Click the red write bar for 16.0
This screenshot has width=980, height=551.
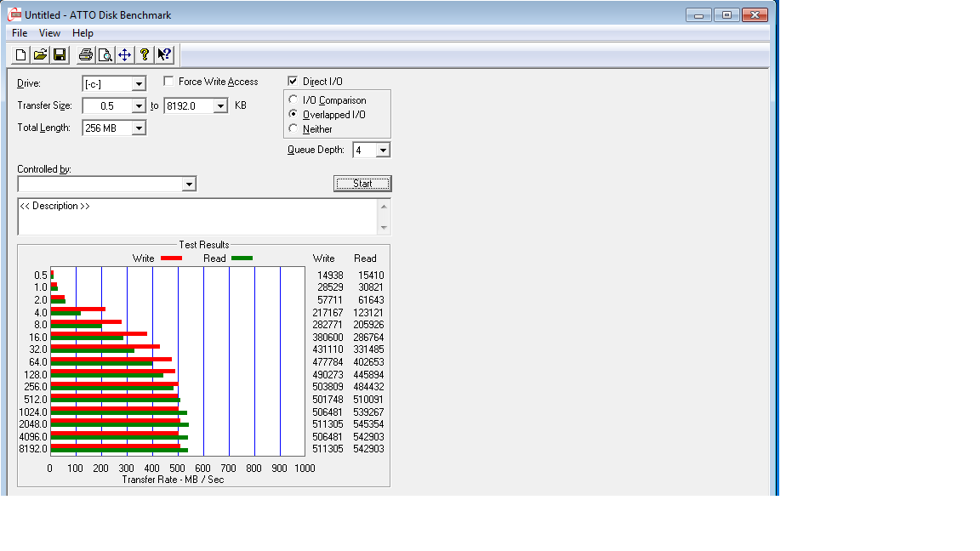click(x=99, y=333)
